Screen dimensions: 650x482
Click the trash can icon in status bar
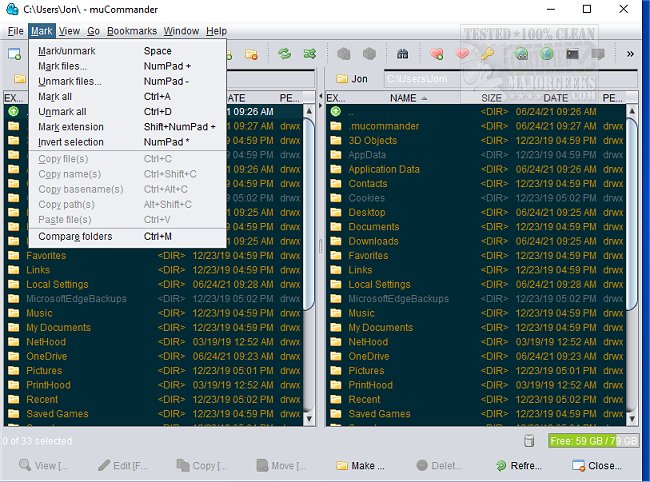[x=529, y=441]
